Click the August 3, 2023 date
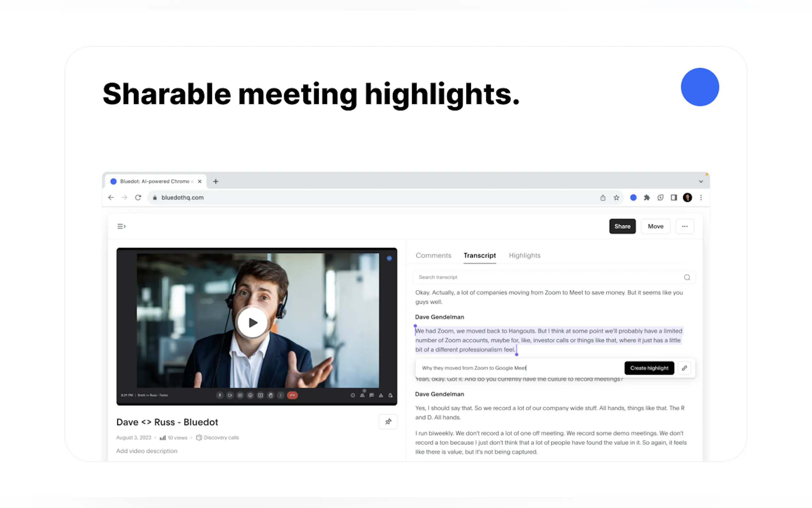The width and height of the screenshot is (812, 508). point(133,437)
